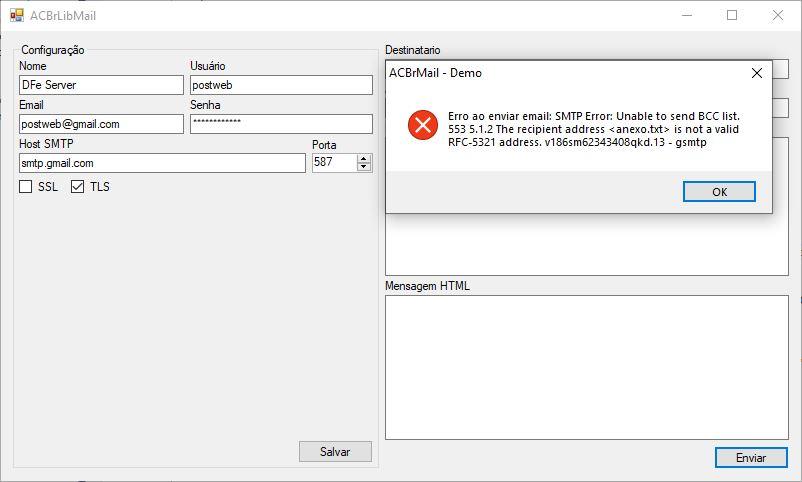Image resolution: width=802 pixels, height=482 pixels.
Task: Click inside the Mensagem HTML text area
Action: pos(587,367)
